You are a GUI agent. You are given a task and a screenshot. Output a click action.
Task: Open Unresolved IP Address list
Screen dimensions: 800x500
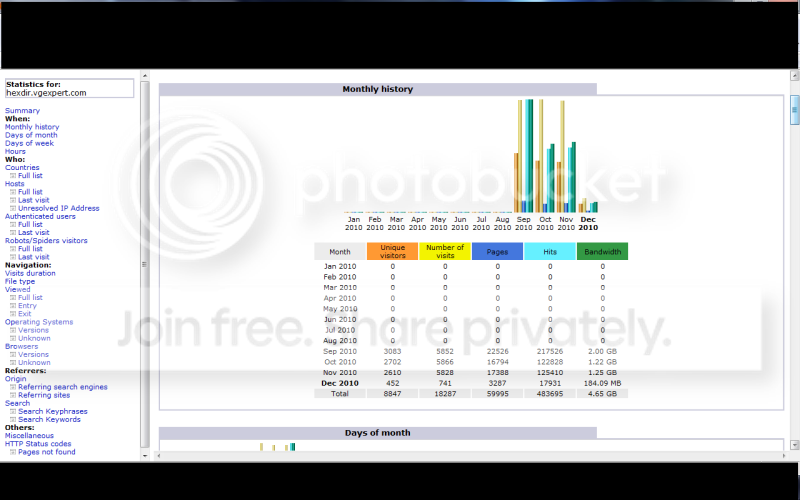pyautogui.click(x=59, y=208)
